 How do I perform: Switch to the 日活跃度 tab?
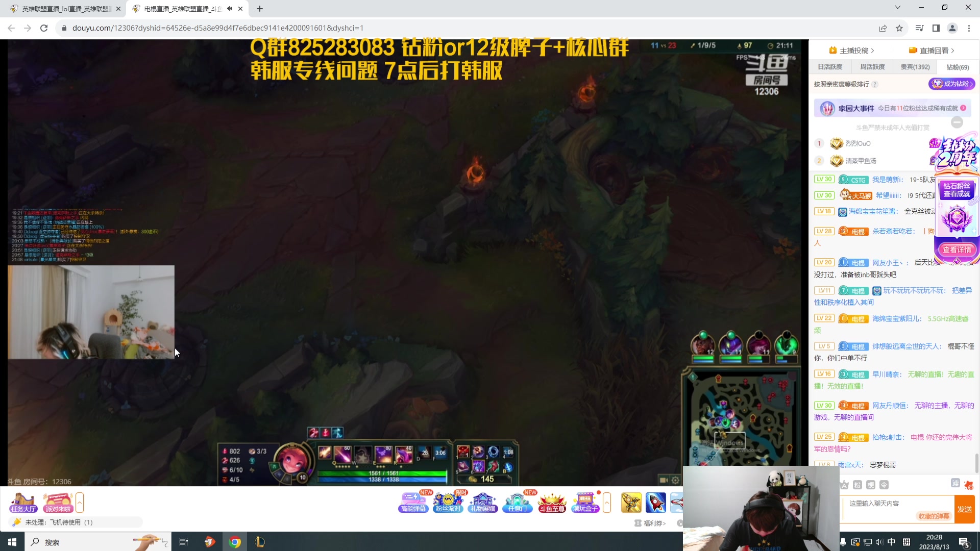pyautogui.click(x=830, y=67)
